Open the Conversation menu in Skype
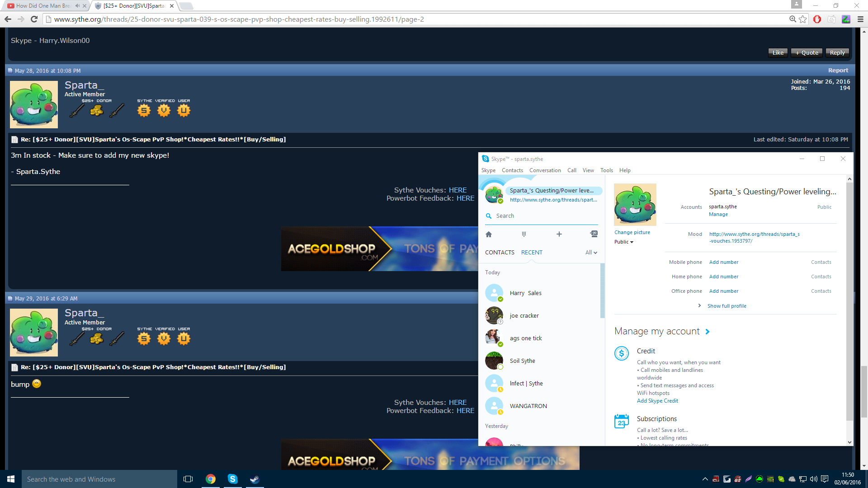 click(x=545, y=170)
